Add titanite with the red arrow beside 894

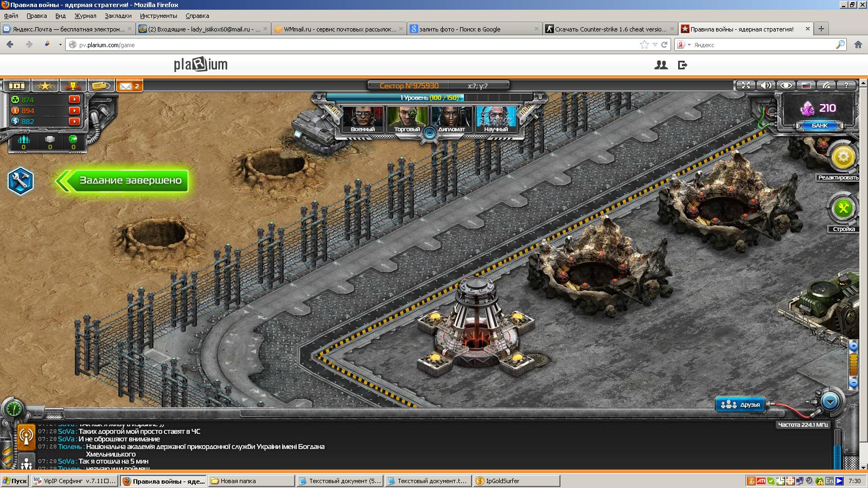point(74,111)
